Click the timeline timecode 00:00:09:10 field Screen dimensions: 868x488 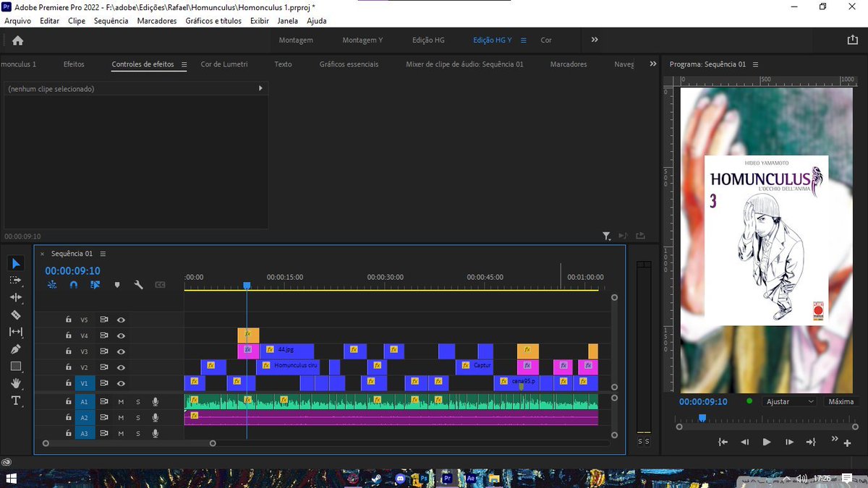click(72, 271)
